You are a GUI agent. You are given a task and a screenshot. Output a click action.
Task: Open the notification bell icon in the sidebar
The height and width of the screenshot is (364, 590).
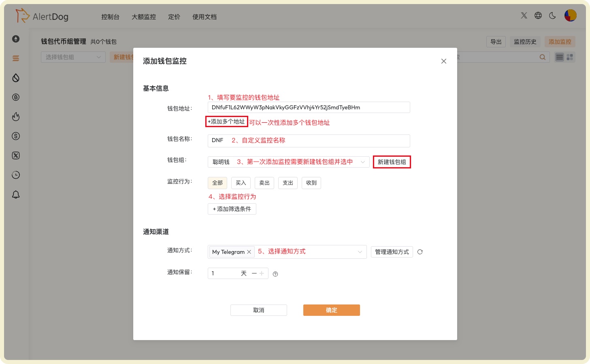click(x=15, y=194)
